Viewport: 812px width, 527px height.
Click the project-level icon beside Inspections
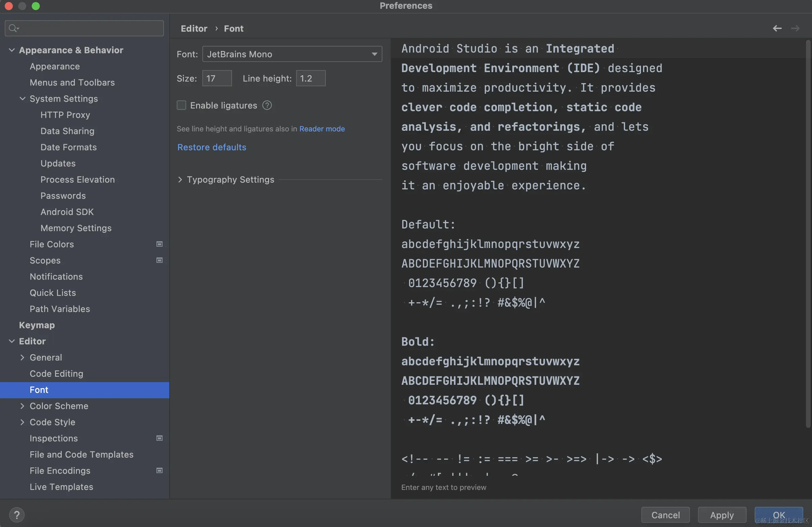[159, 438]
